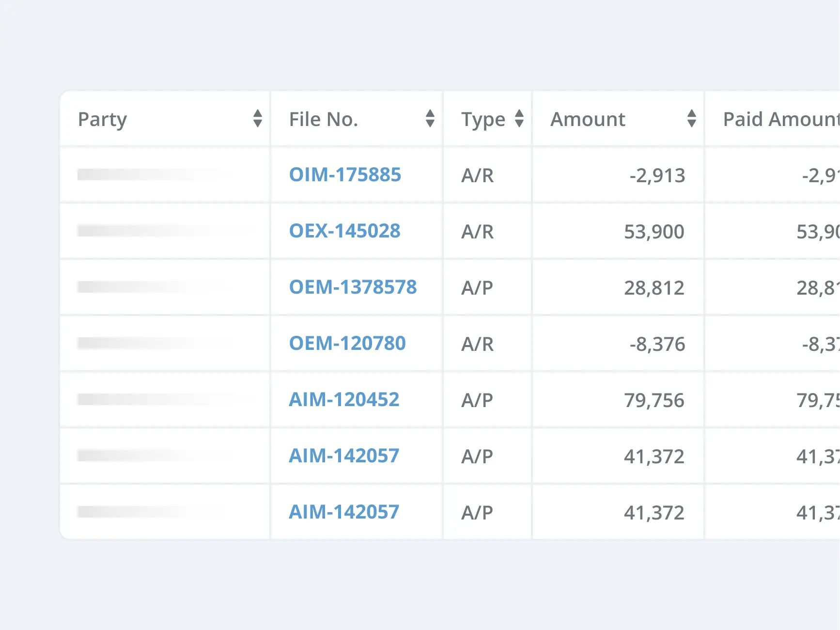Open file OEM-120780
This screenshot has height=630, width=840.
tap(347, 344)
